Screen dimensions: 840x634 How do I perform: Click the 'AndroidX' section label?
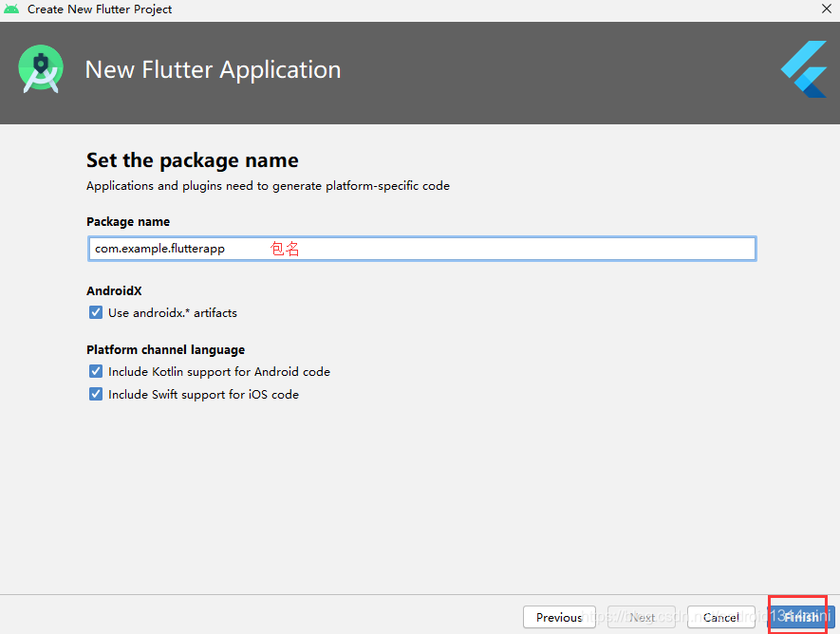click(x=114, y=290)
